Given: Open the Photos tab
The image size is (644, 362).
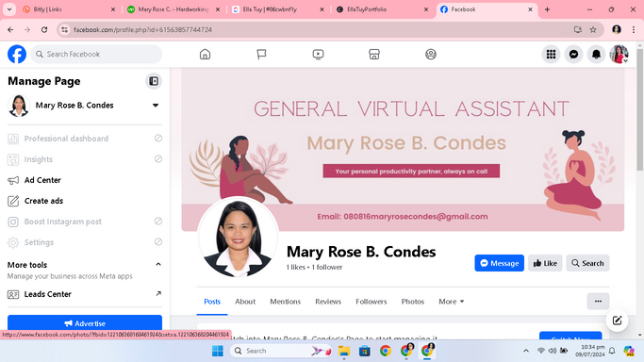Looking at the screenshot, I should [412, 302].
